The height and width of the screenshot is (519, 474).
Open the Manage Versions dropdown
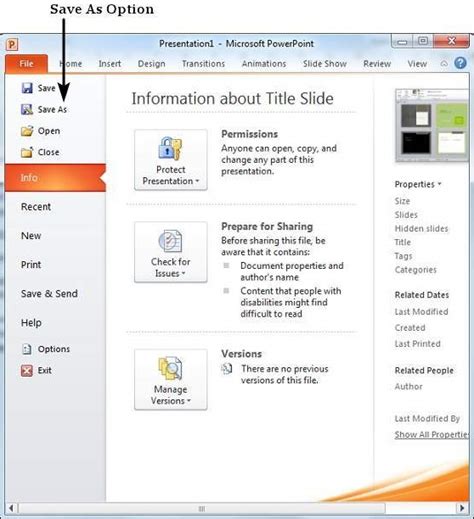[x=171, y=380]
